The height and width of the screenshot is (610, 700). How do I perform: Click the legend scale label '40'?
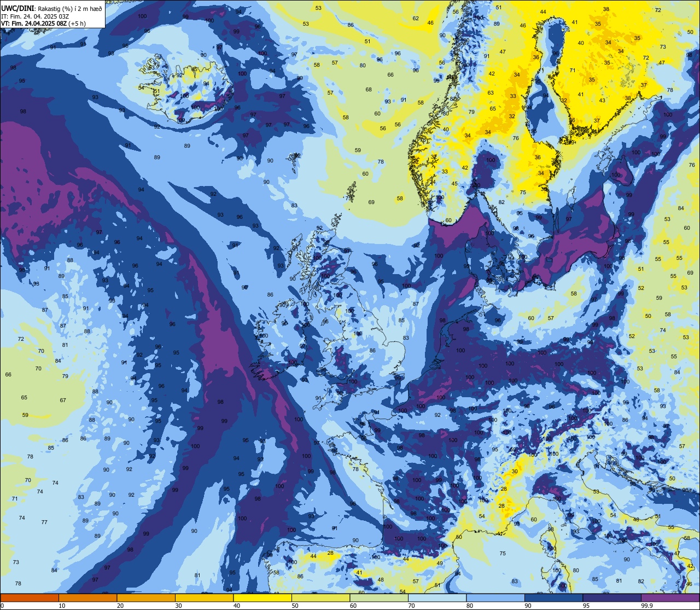pos(237,606)
